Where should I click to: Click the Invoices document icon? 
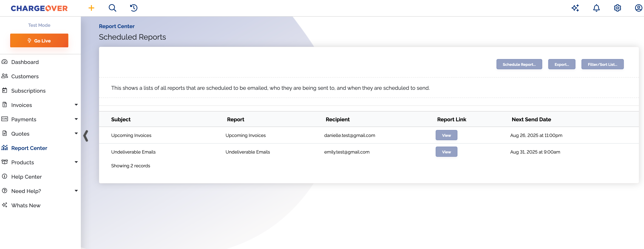pos(5,105)
